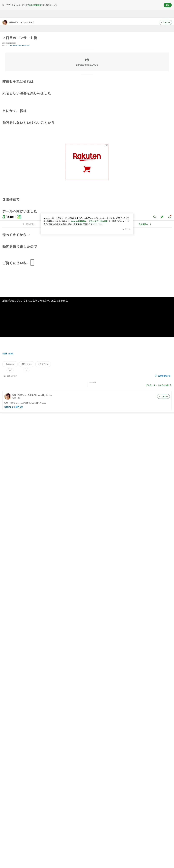Report the article via 記事を報告する
The height and width of the screenshot is (868, 174).
pyautogui.click(x=163, y=376)
